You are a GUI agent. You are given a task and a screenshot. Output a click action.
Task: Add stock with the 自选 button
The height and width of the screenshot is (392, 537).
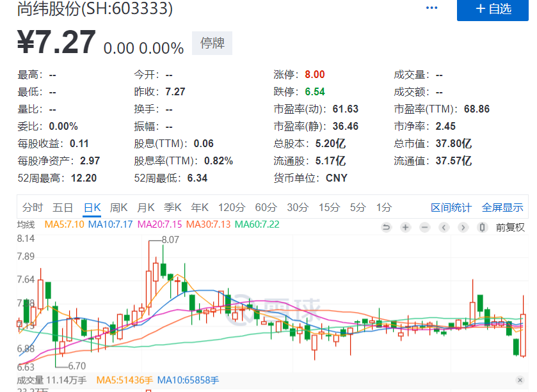493,9
